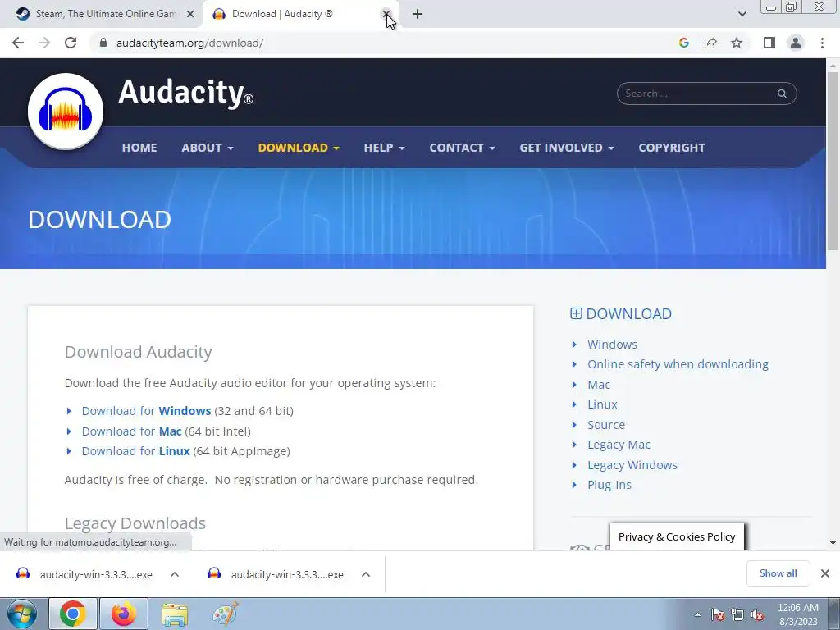Open File Explorer from the taskbar

(x=176, y=614)
